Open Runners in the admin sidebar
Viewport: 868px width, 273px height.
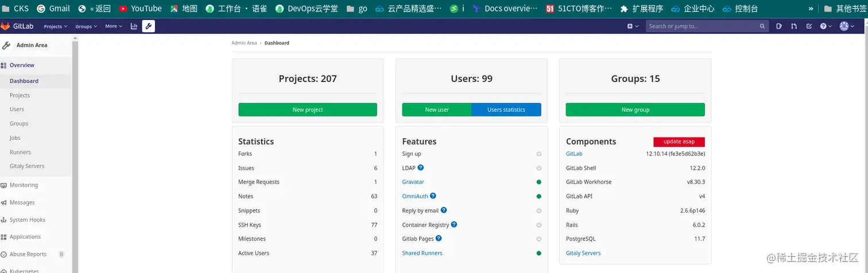[20, 152]
